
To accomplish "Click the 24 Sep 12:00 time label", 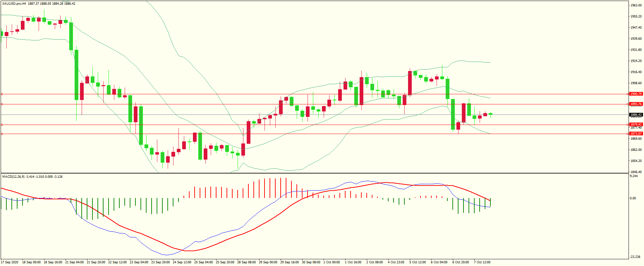I will click(182, 262).
